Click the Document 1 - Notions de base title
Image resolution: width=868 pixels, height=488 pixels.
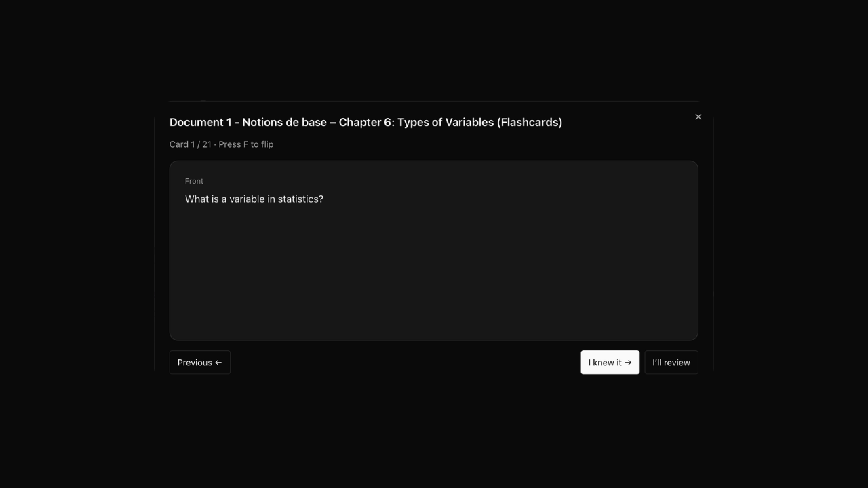[248, 123]
